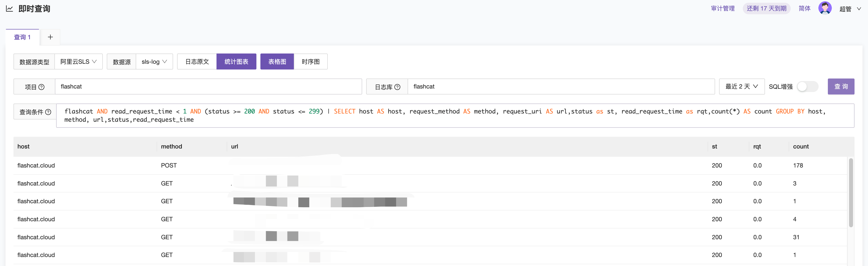Click the help icon next to 查询条件
Viewport: 868px width, 266px height.
[48, 112]
